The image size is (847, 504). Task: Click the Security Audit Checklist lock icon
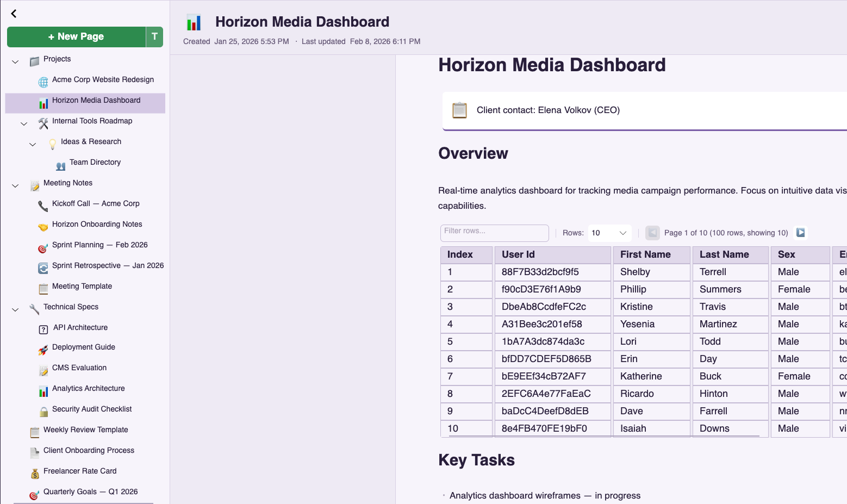coord(43,409)
